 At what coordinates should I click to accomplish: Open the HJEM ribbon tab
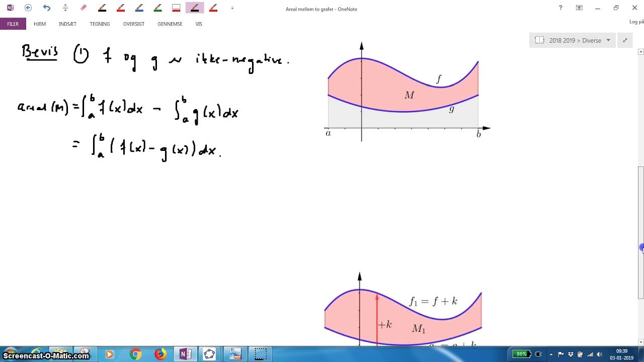tap(40, 24)
